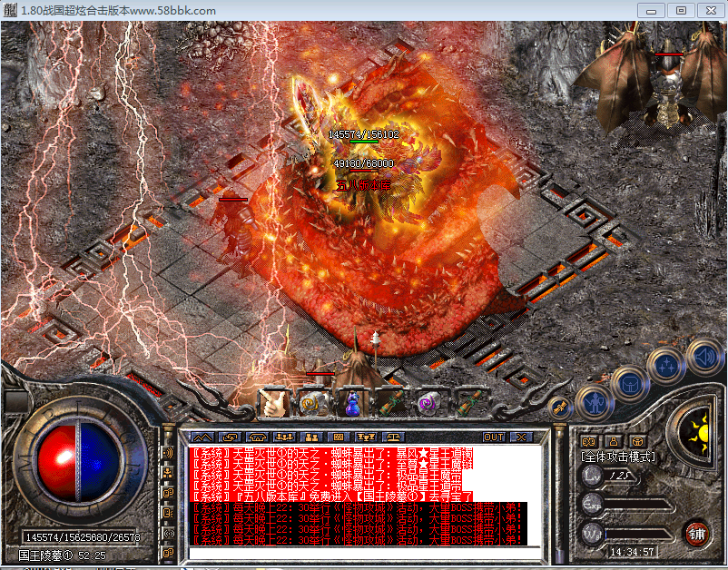This screenshot has height=570, width=728.
Task: Toggle the hierarchy group chat filter
Action: [168, 473]
